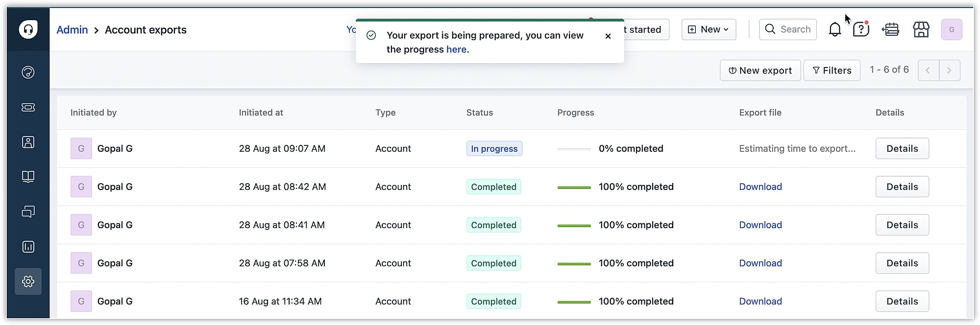Click the Search field

tap(788, 30)
